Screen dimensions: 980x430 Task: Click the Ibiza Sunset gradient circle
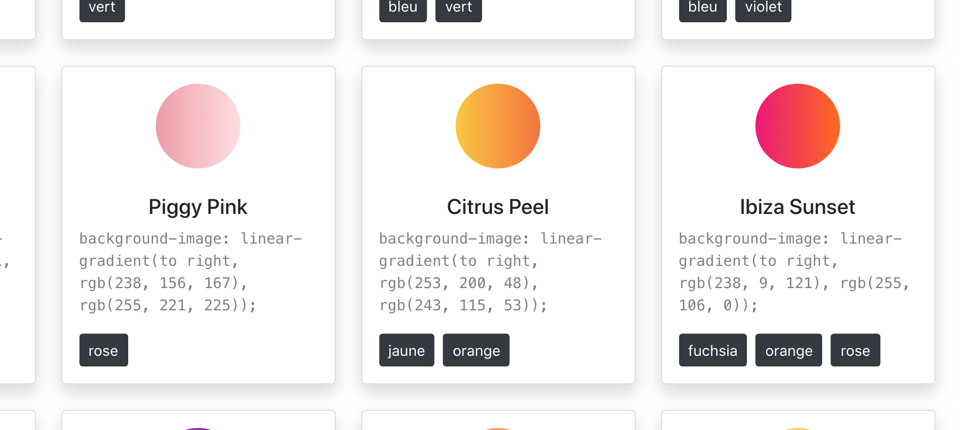(x=798, y=126)
